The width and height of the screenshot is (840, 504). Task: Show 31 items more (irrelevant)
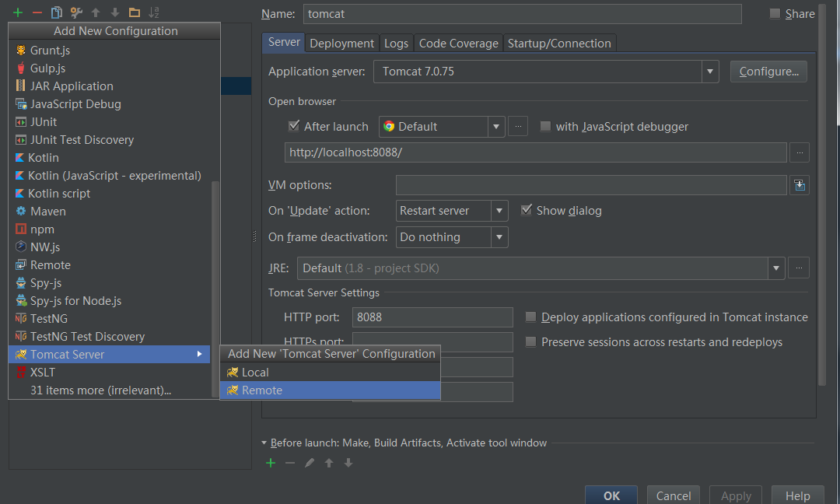coord(110,390)
